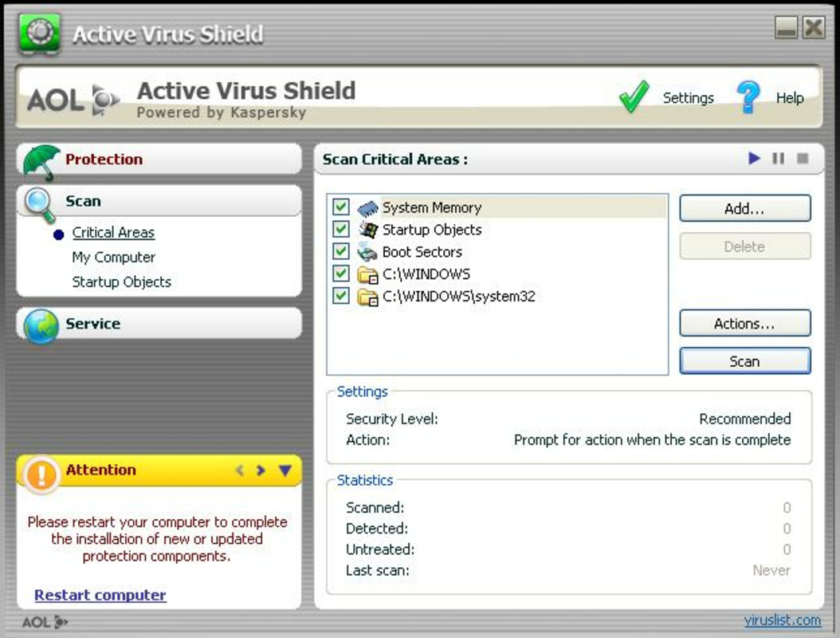
Task: Show next Attention message
Action: click(x=261, y=471)
